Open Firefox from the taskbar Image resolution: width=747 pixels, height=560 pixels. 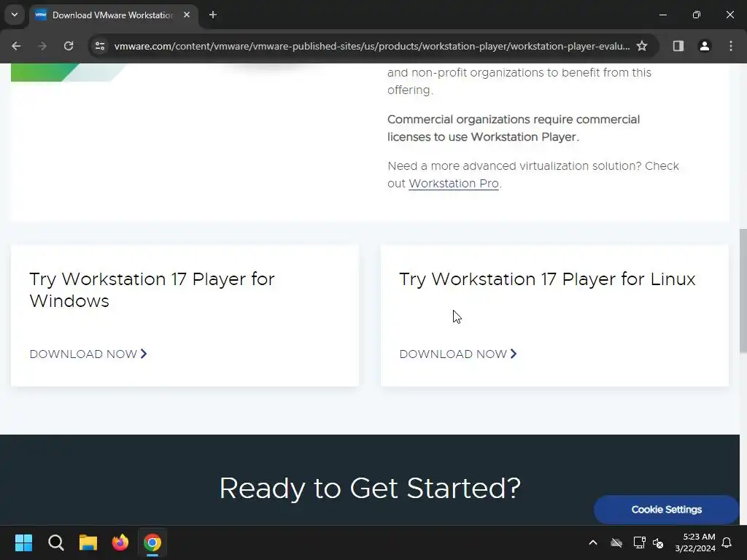tap(120, 542)
